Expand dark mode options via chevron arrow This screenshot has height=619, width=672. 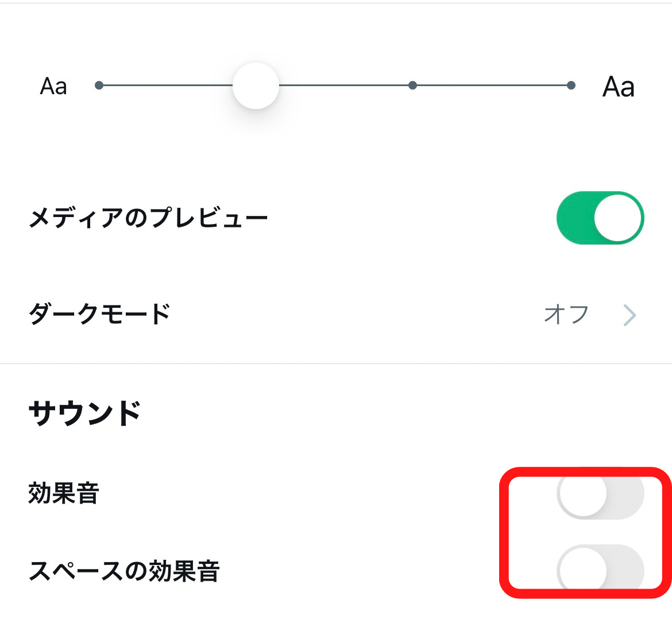pyautogui.click(x=629, y=315)
